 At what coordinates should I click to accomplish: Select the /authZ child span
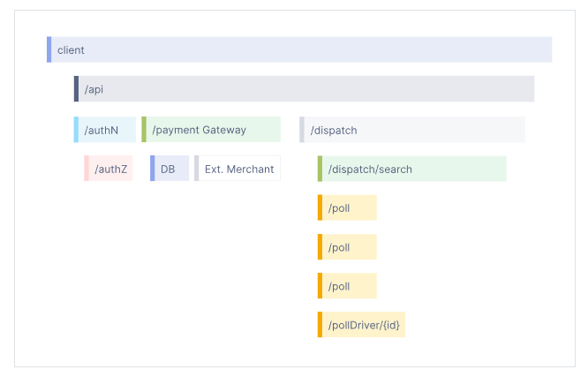tap(110, 169)
